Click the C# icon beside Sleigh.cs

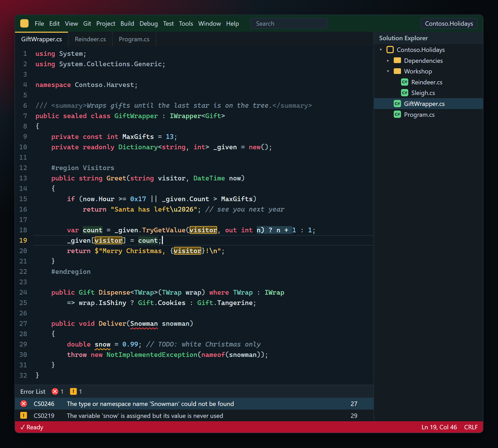(404, 93)
